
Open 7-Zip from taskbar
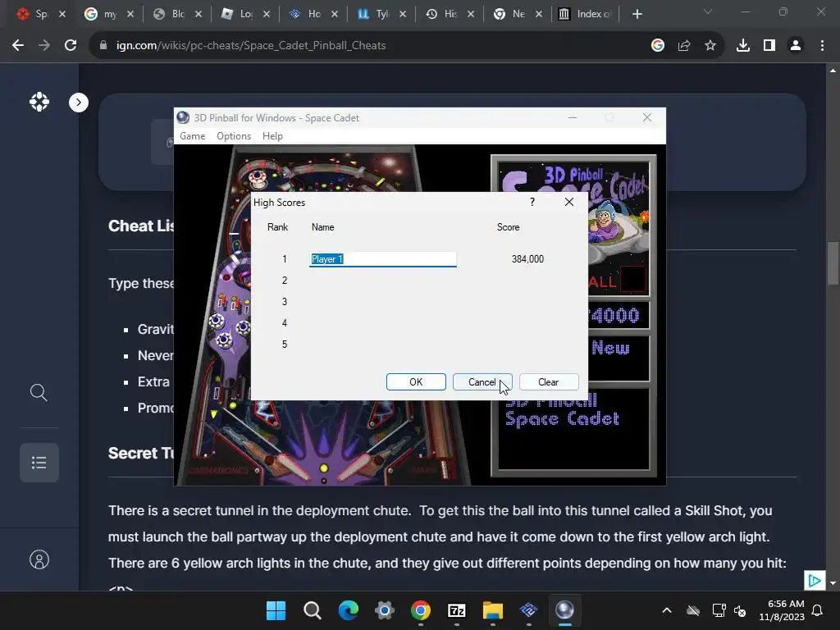pyautogui.click(x=456, y=610)
